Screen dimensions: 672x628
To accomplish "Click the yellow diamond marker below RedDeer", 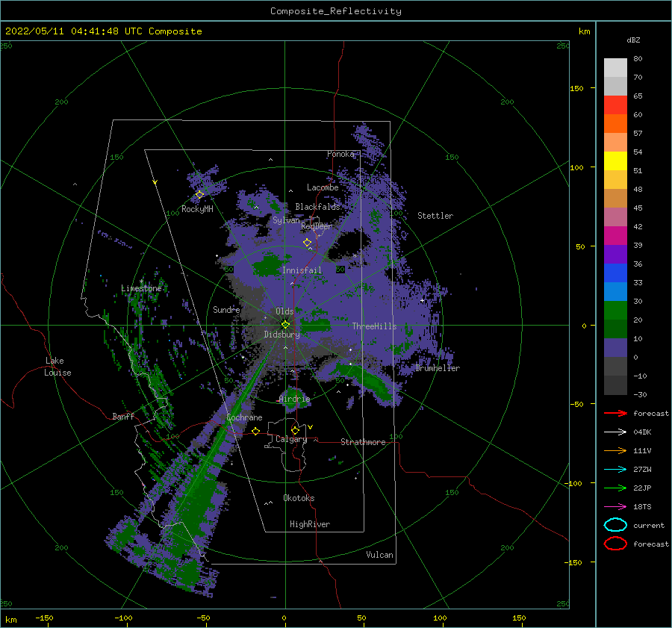I will [x=307, y=243].
